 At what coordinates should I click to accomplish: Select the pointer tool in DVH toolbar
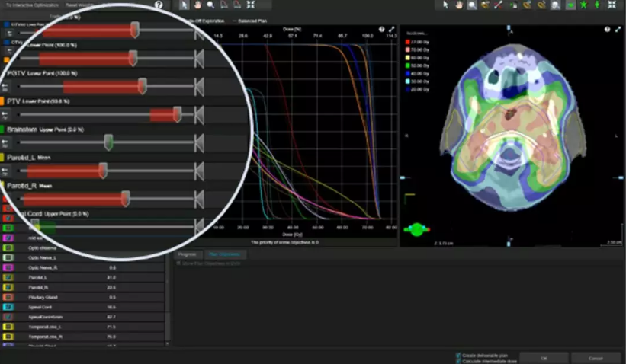point(184,5)
